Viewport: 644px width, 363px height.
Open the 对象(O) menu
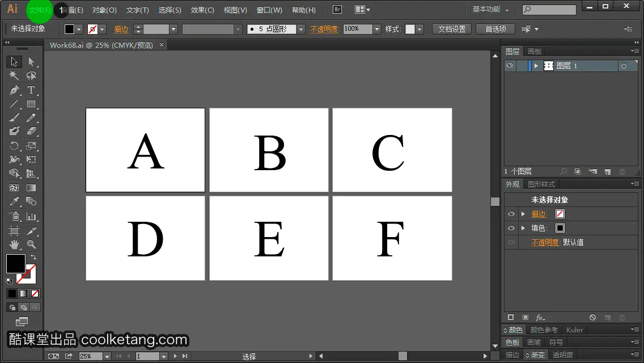[104, 10]
